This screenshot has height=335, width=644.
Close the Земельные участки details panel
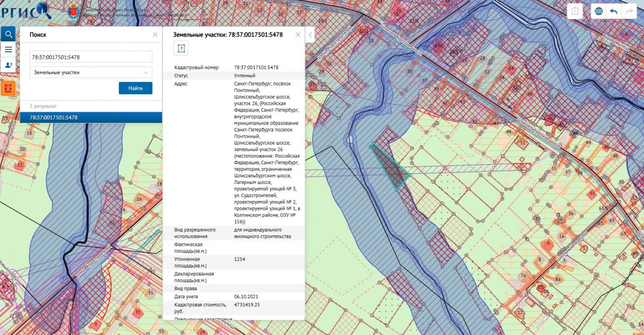298,35
